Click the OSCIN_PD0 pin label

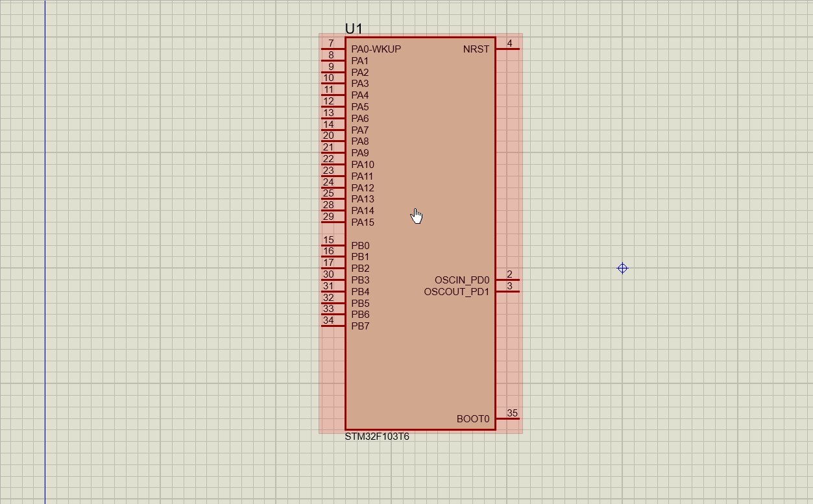(462, 280)
